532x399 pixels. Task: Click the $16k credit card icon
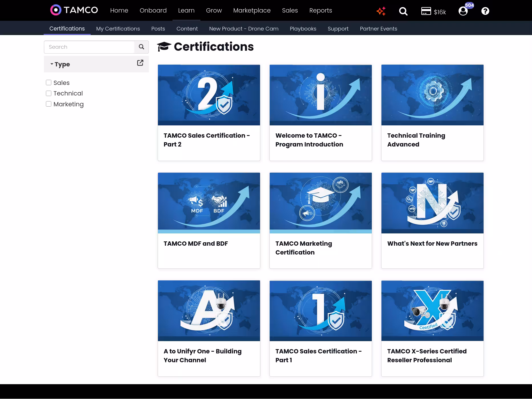(x=426, y=11)
